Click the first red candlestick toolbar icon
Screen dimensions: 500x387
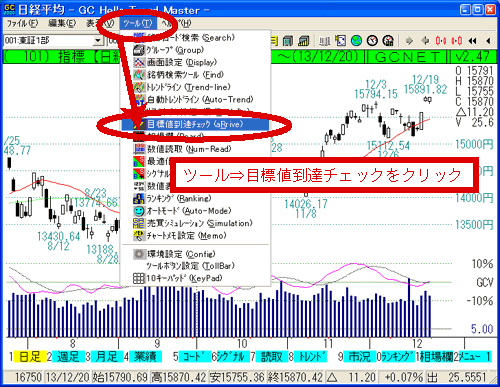point(441,41)
